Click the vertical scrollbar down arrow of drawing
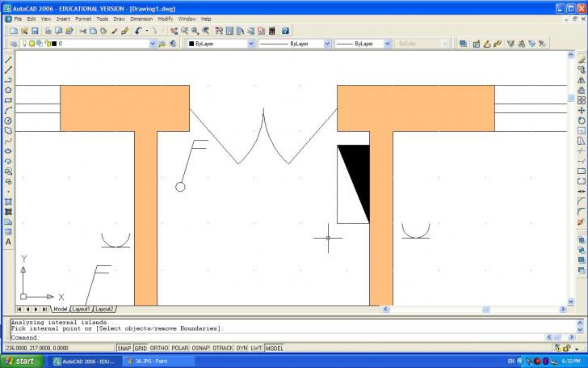Image resolution: width=588 pixels, height=368 pixels. point(571,301)
